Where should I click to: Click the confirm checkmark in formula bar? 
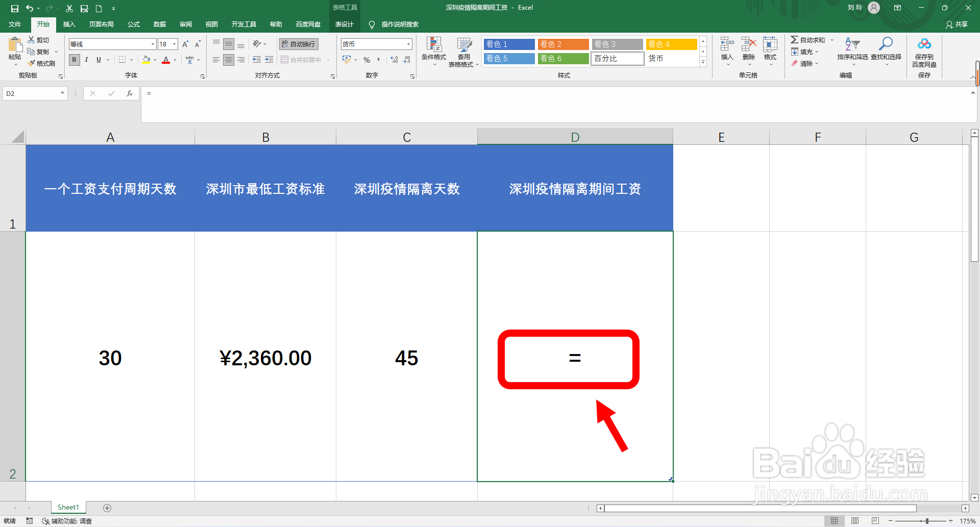click(x=111, y=93)
